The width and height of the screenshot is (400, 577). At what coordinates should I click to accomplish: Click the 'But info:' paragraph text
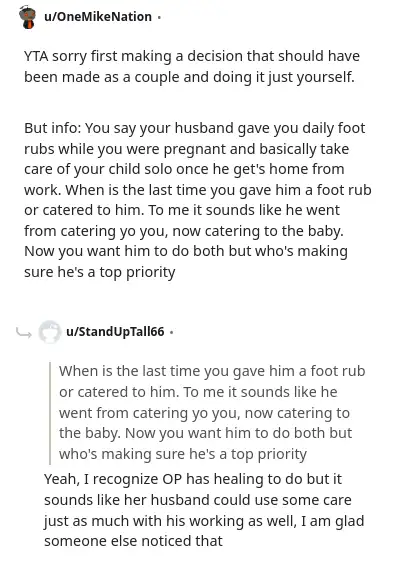point(198,200)
